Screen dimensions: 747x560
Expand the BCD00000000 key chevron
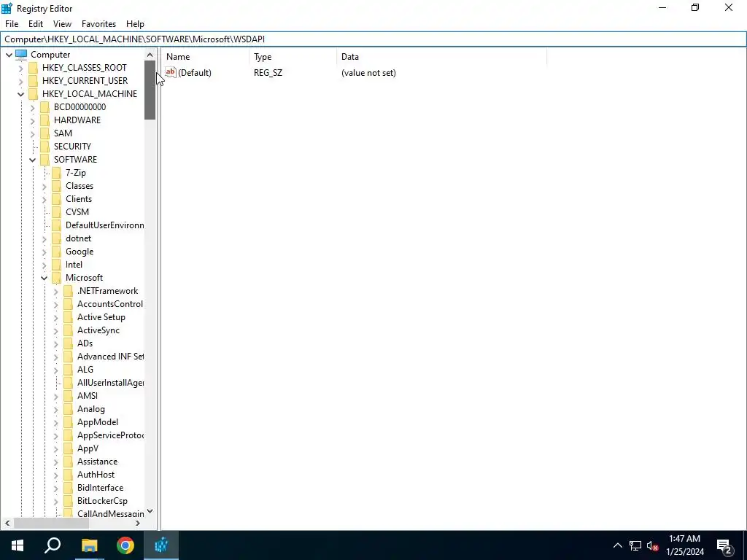click(x=32, y=108)
